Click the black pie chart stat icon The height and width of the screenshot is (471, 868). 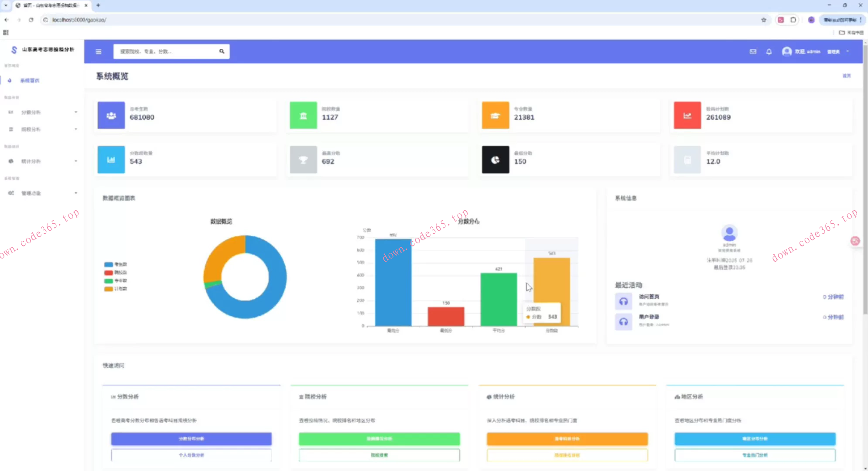click(x=495, y=160)
